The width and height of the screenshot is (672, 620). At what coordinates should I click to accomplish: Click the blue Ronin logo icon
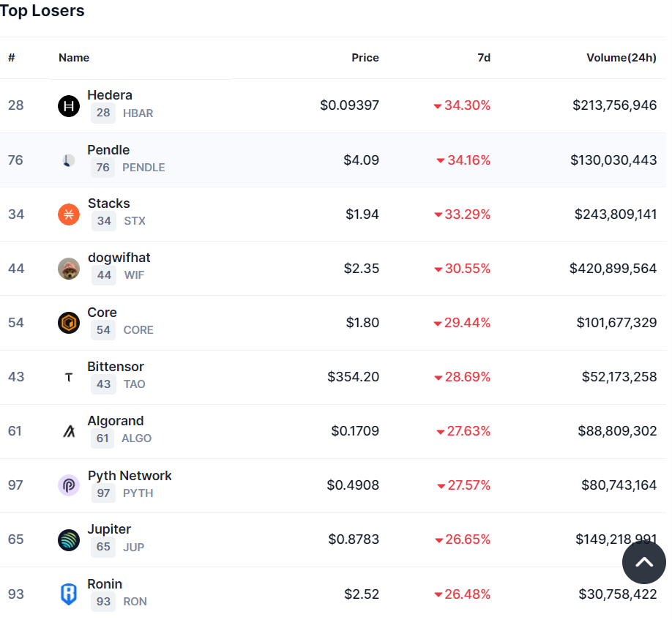pyautogui.click(x=69, y=594)
